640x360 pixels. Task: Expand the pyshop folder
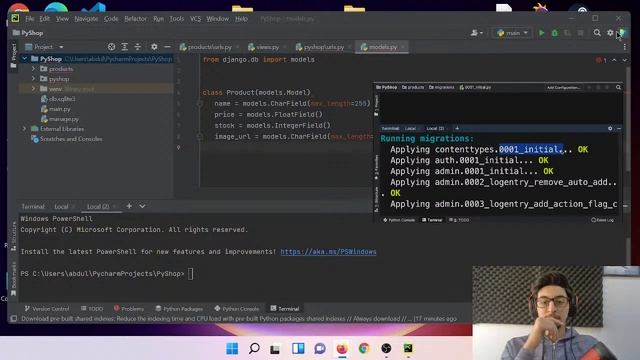point(33,79)
